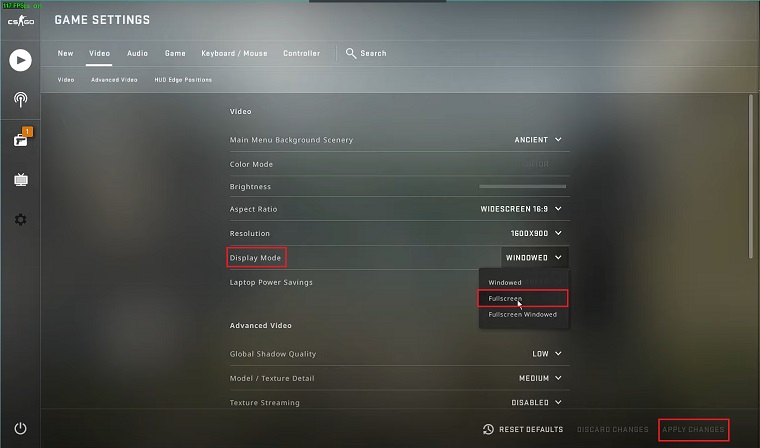Viewport: 760px width, 448px height.
Task: Select the Windowed option
Action: click(523, 282)
